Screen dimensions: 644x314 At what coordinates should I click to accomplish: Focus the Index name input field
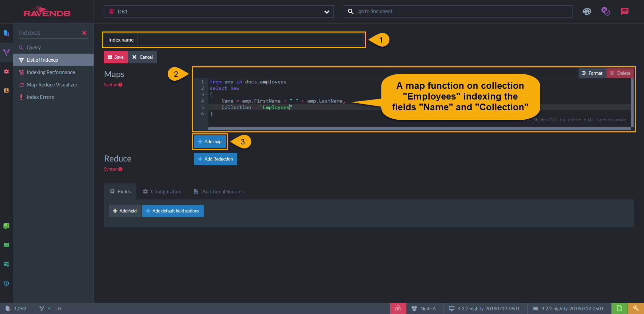pyautogui.click(x=251, y=40)
